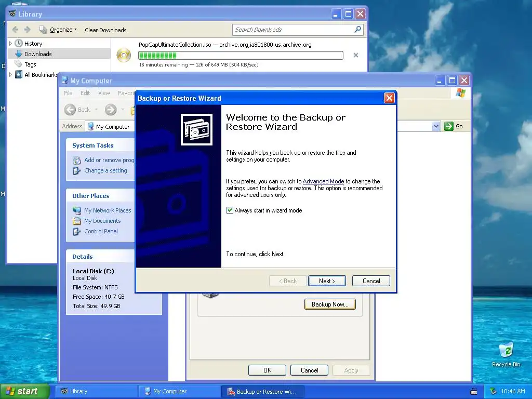
Task: Click the Backup Now... button
Action: point(330,304)
